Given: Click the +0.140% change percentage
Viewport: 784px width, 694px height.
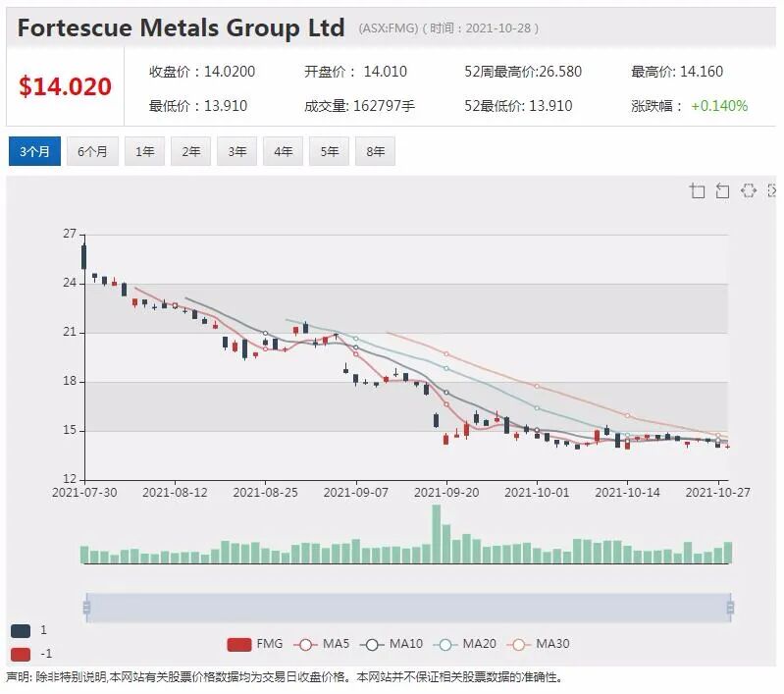Looking at the screenshot, I should 719,106.
